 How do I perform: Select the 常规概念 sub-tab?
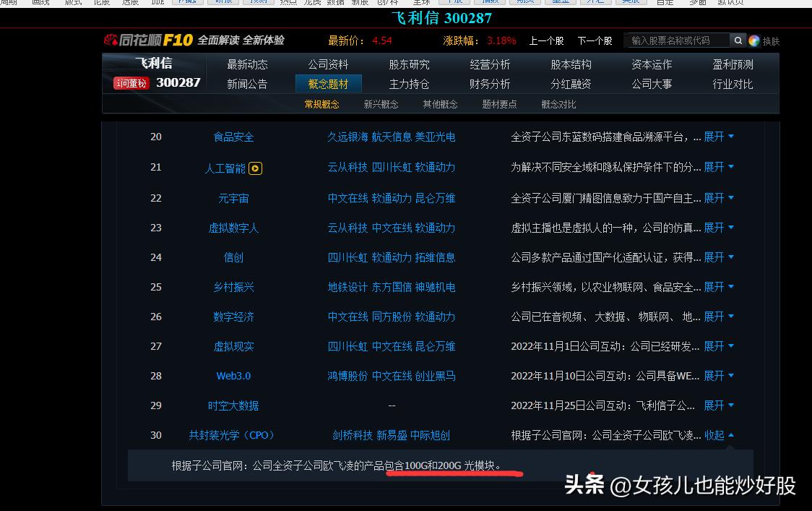pyautogui.click(x=321, y=104)
